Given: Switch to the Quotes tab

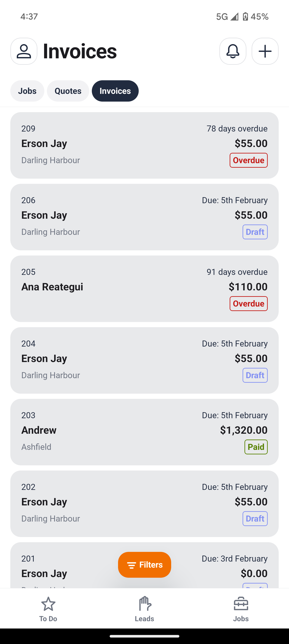Looking at the screenshot, I should coord(68,91).
